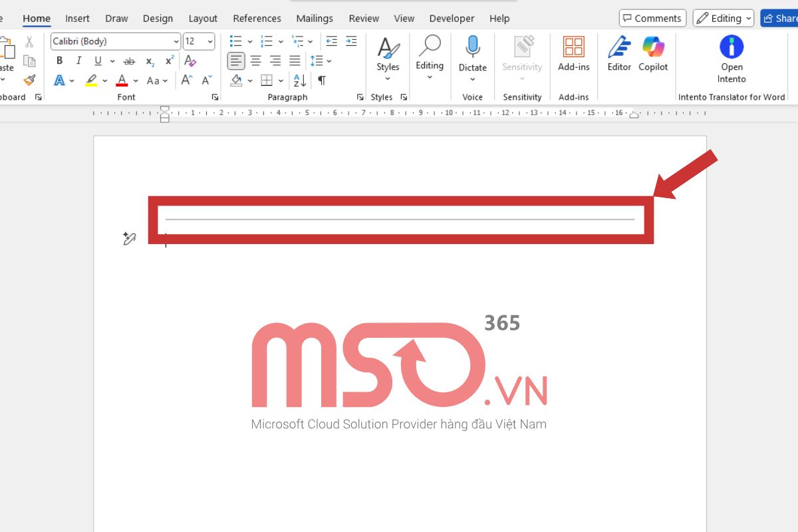The width and height of the screenshot is (798, 532).
Task: Open the Styles pane launcher
Action: click(404, 97)
